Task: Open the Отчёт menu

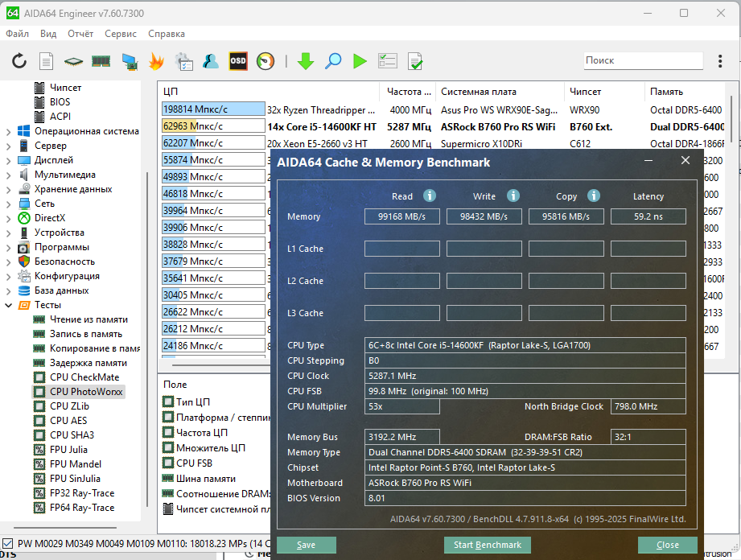Action: point(80,34)
